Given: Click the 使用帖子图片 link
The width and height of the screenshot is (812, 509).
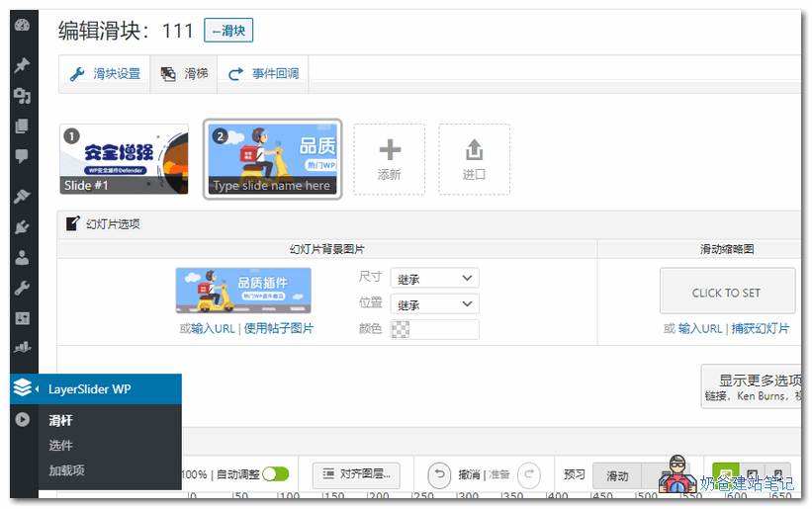Looking at the screenshot, I should [x=279, y=328].
